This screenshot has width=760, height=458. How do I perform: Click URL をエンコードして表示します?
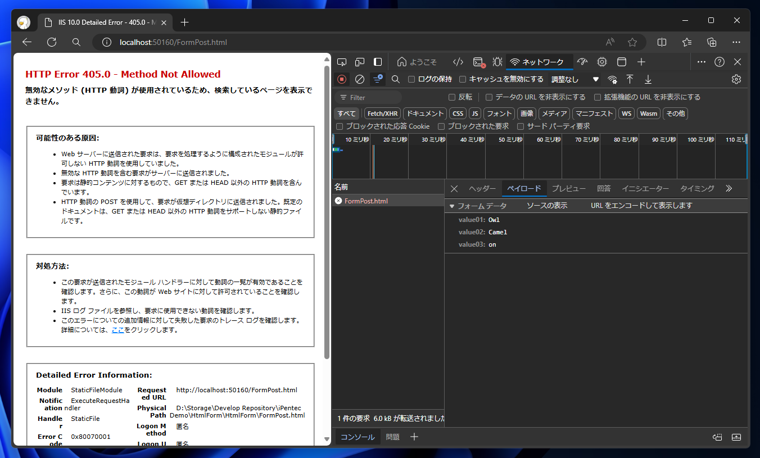(x=641, y=205)
